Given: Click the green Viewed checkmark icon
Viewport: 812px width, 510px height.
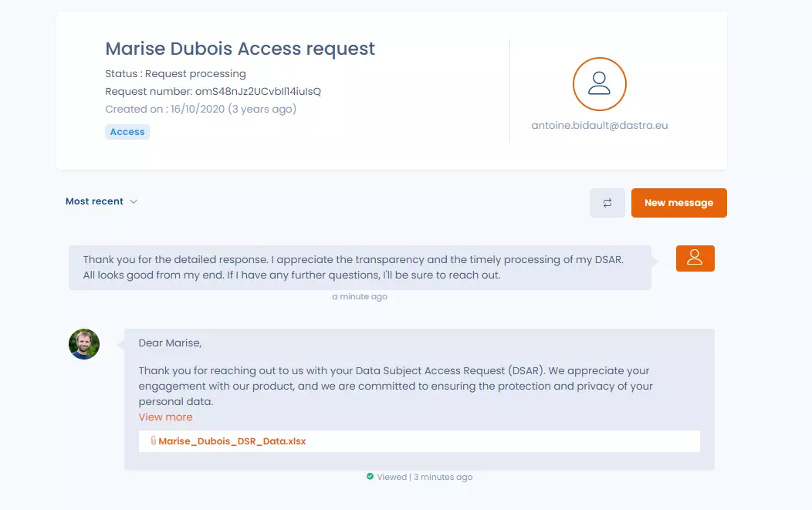Looking at the screenshot, I should (x=370, y=477).
